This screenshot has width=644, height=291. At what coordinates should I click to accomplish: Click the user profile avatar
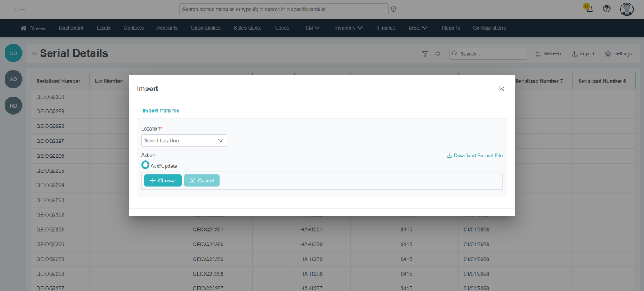627,9
